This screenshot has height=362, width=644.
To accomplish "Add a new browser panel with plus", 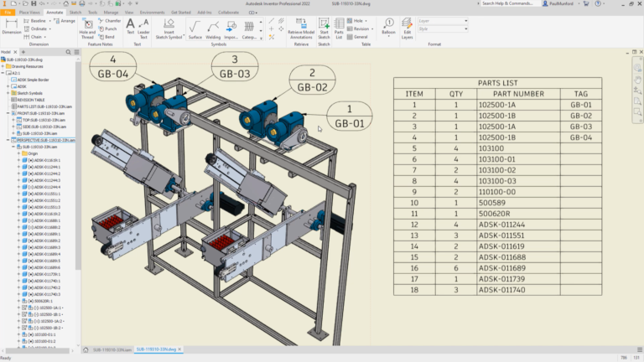I will pyautogui.click(x=23, y=52).
